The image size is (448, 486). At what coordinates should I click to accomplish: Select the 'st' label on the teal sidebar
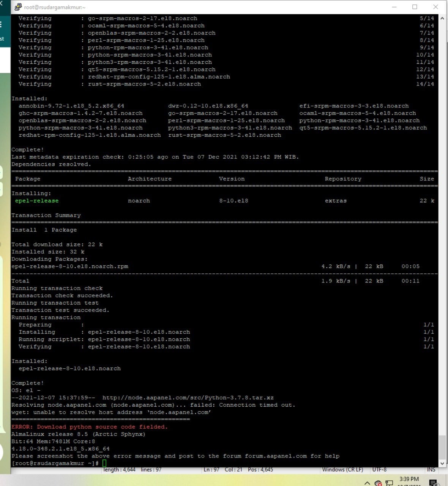(x=2, y=39)
